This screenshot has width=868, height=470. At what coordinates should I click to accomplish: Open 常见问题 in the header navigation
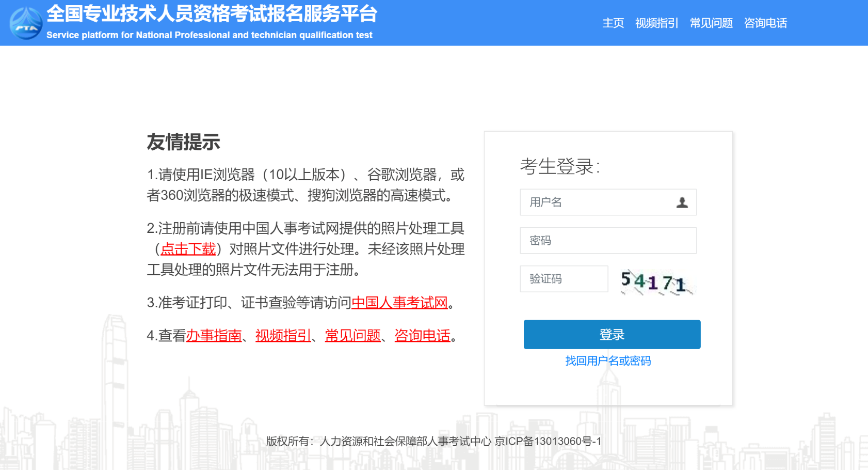[711, 23]
